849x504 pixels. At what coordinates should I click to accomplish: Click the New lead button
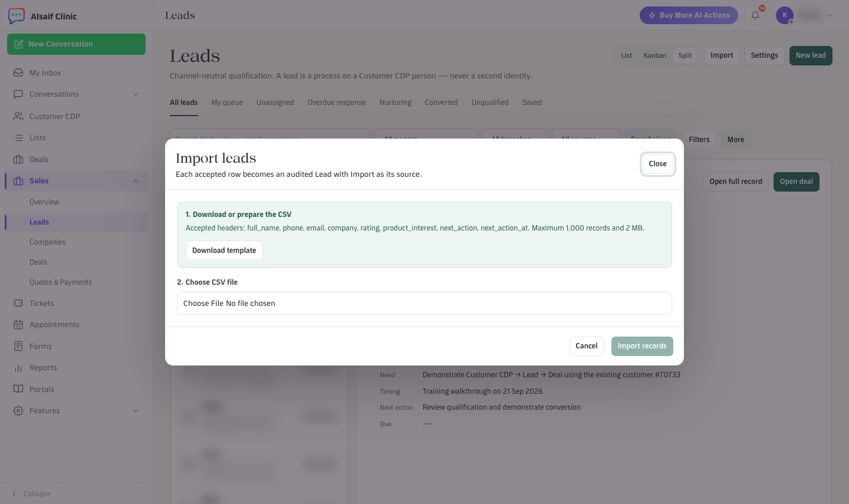click(811, 55)
